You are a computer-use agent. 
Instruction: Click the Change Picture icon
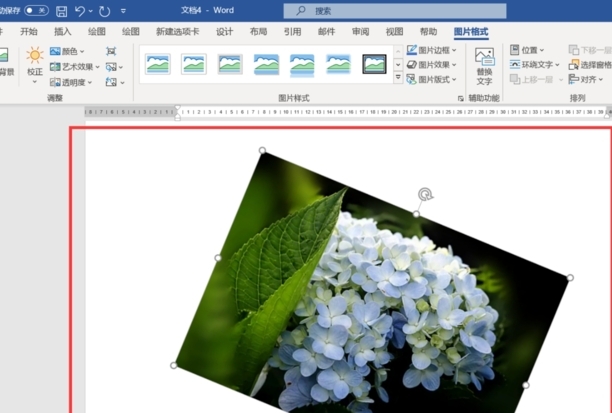point(111,67)
